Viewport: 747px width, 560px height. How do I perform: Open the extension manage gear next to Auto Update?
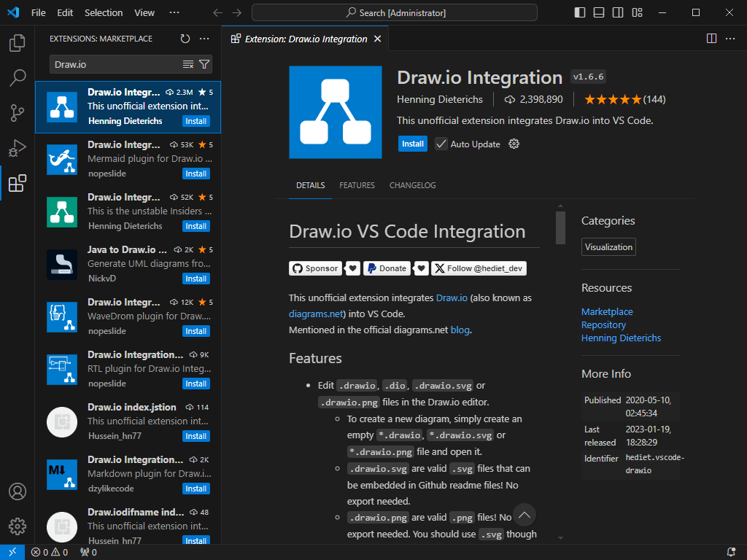coord(514,144)
